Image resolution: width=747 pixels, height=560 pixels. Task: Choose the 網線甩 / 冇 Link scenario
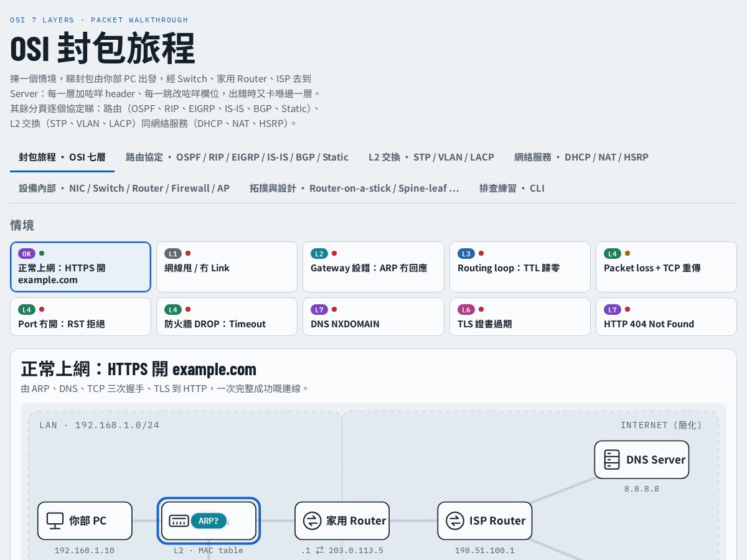227,267
